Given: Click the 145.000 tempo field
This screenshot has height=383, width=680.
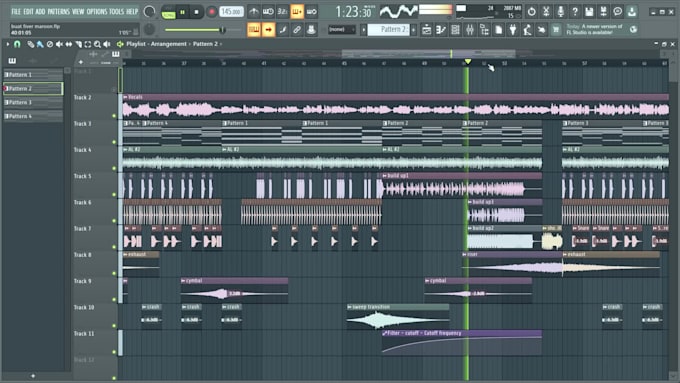Looking at the screenshot, I should click(232, 12).
